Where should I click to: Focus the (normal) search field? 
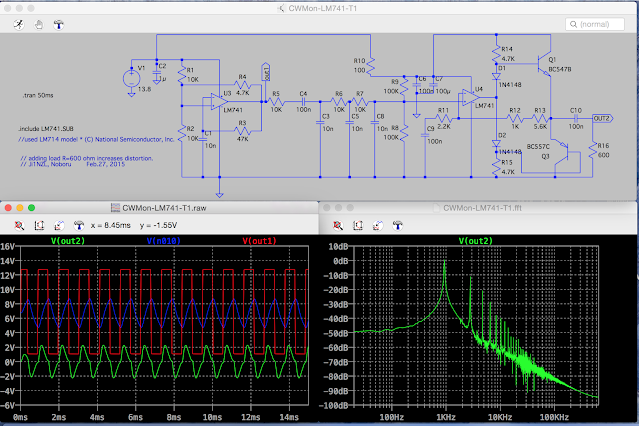tap(595, 24)
